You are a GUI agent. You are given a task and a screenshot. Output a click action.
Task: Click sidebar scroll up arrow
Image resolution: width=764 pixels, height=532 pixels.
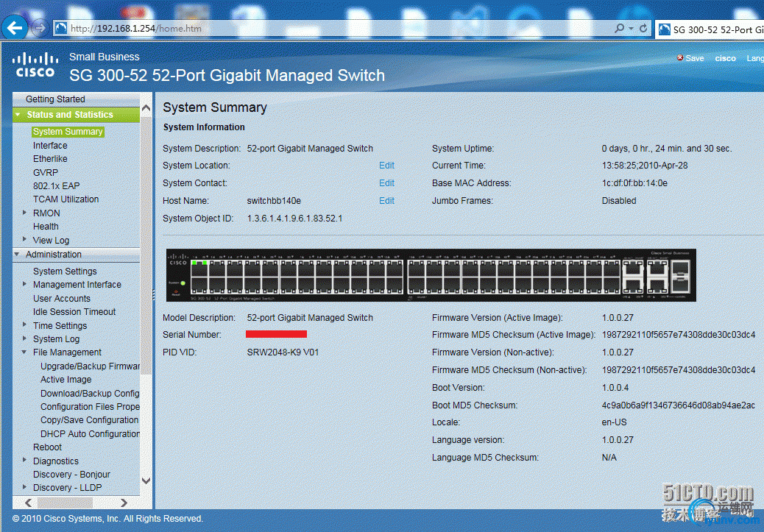[146, 109]
